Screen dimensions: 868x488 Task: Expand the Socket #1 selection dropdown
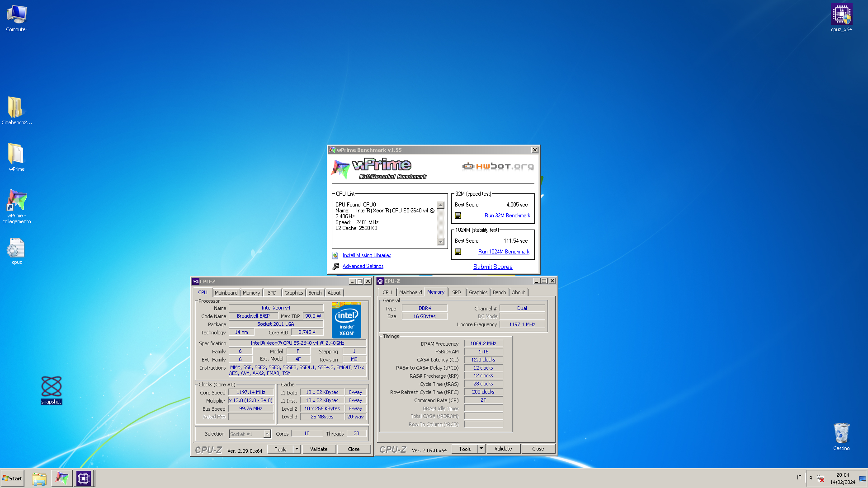coord(267,434)
